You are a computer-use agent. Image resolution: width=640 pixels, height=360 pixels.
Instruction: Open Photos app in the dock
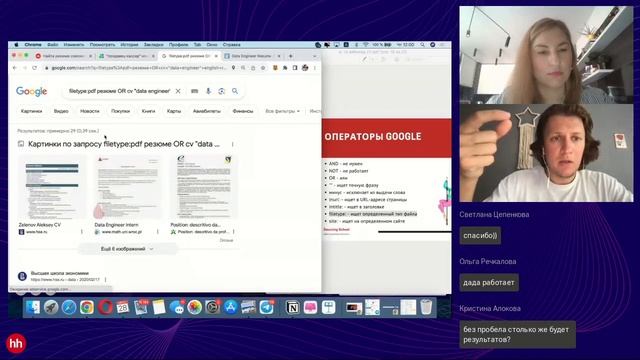tap(194, 307)
